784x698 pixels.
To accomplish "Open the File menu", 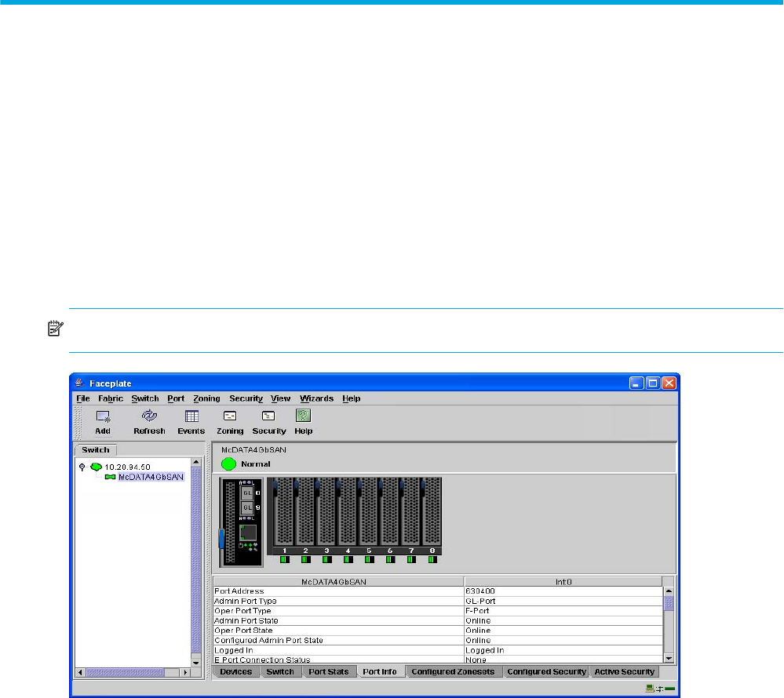I will tap(83, 398).
